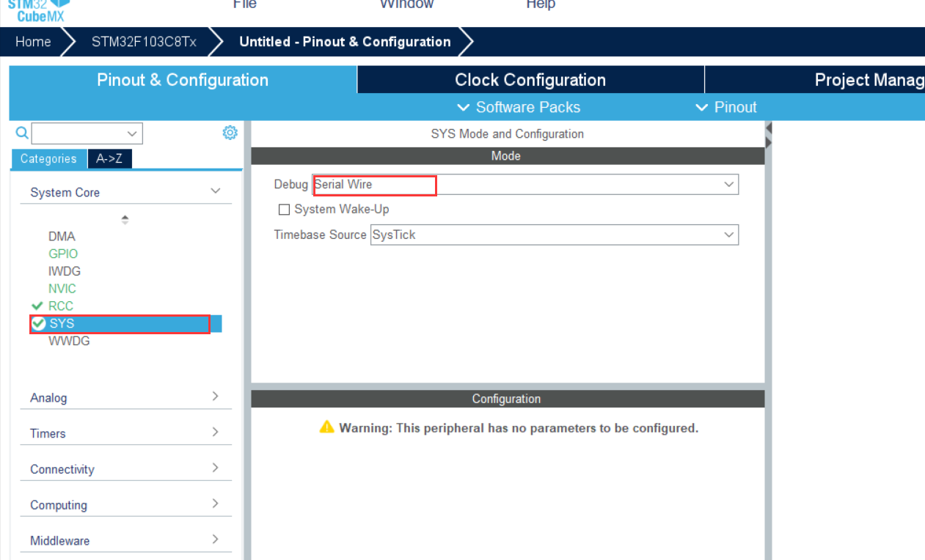Click the SYS Mode and Configuration title
Screen dimensions: 925x560
(x=508, y=134)
